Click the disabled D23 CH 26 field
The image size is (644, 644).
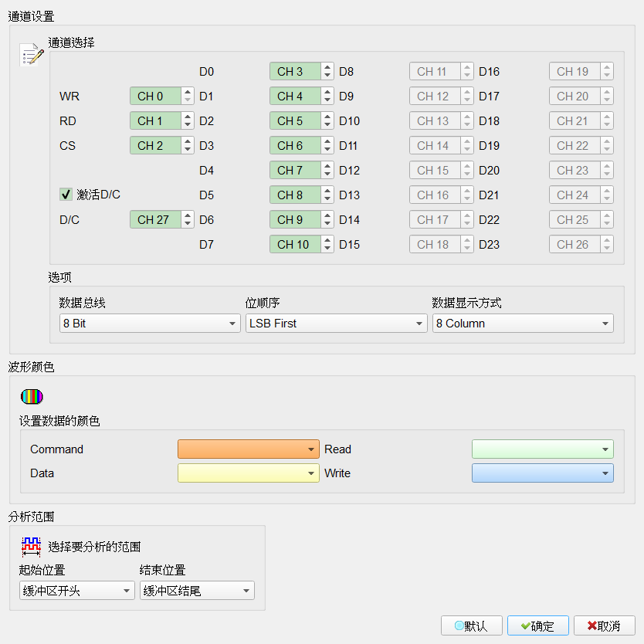point(575,244)
